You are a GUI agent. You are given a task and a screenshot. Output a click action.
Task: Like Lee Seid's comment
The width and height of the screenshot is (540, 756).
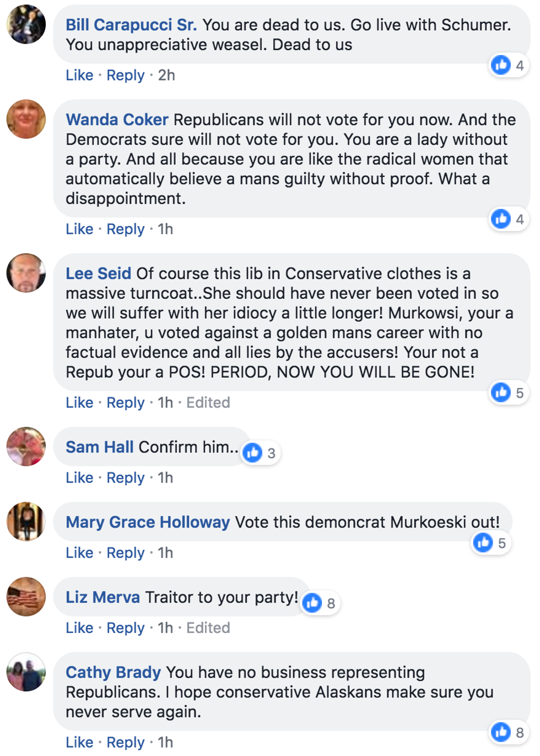coord(79,403)
